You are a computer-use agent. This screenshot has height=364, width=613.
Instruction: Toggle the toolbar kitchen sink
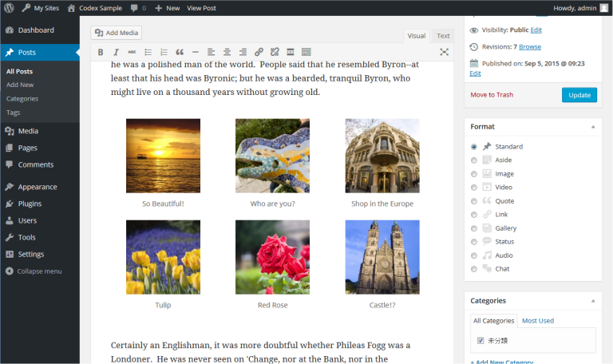pos(306,52)
